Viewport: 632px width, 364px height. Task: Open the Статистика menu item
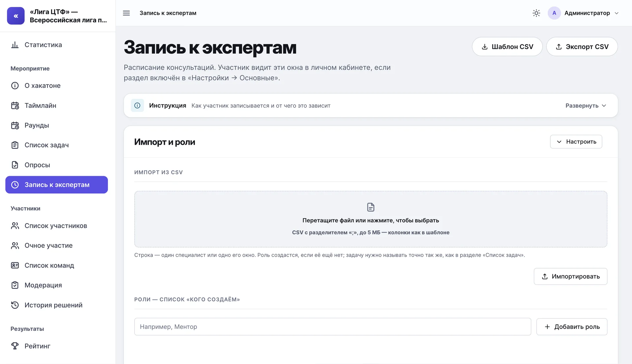point(57,45)
